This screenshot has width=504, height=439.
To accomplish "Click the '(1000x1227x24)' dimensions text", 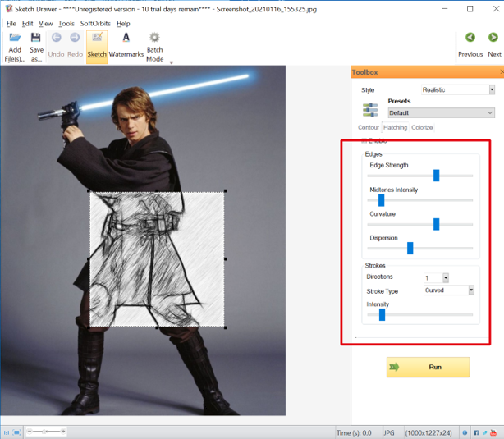I will 428,433.
